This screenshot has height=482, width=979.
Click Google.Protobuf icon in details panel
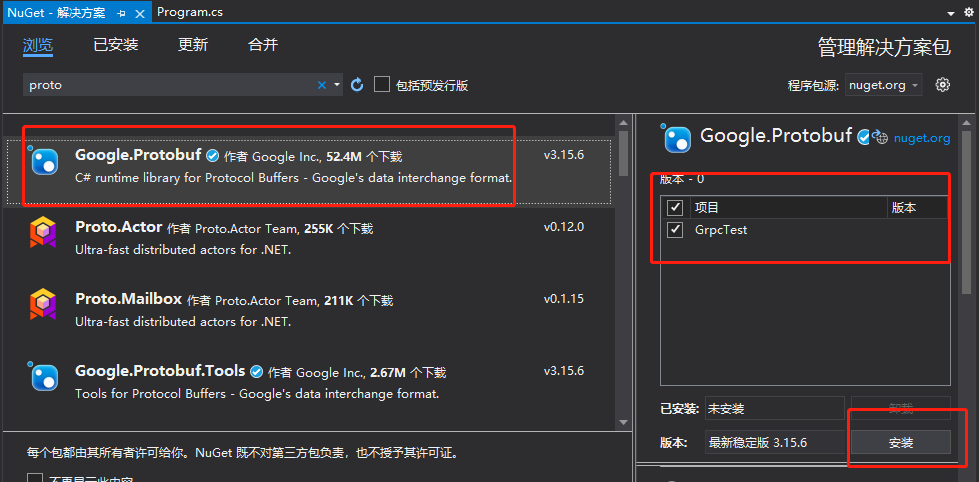tap(677, 139)
